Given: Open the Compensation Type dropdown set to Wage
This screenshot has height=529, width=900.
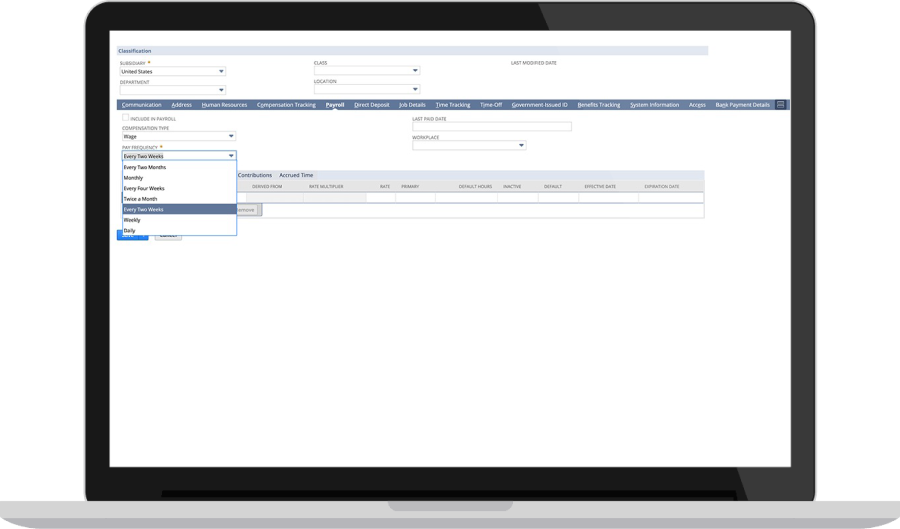Looking at the screenshot, I should pyautogui.click(x=179, y=137).
